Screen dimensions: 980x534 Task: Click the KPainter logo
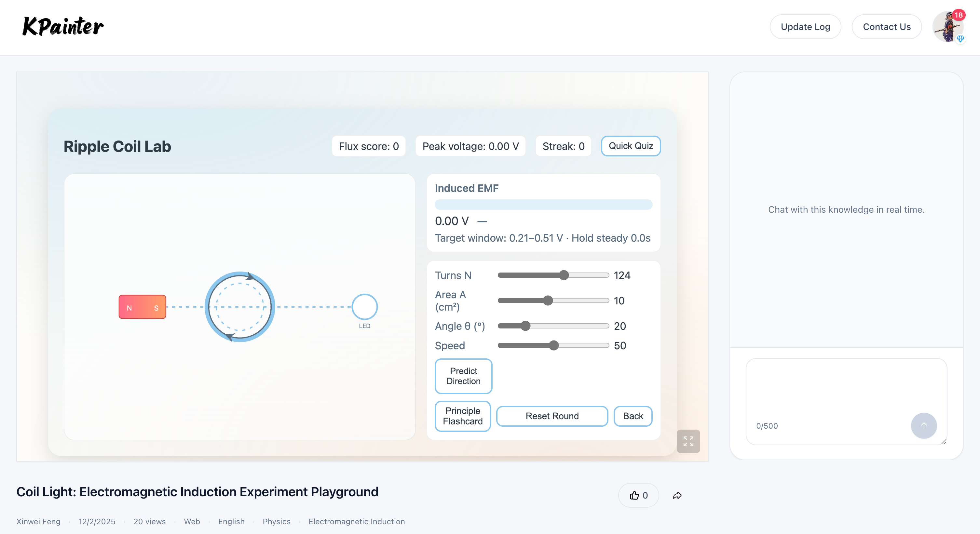click(63, 26)
